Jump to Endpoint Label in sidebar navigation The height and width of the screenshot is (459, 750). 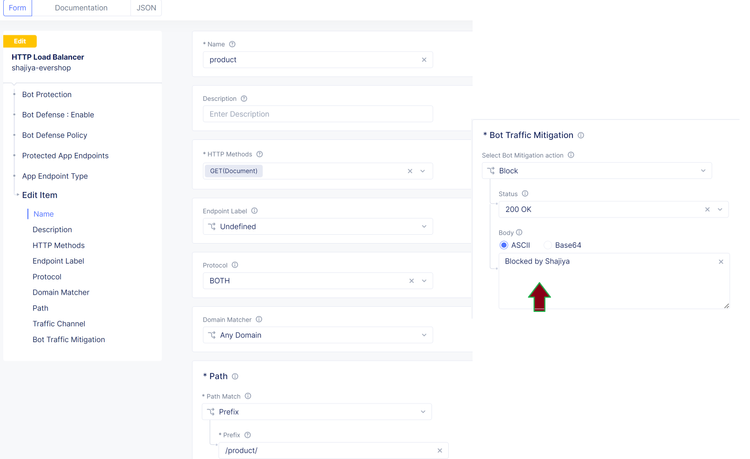(x=58, y=261)
